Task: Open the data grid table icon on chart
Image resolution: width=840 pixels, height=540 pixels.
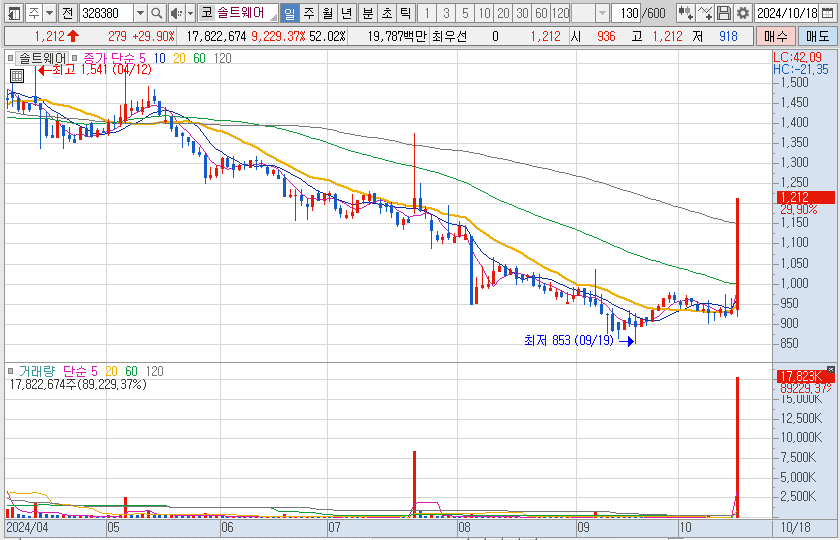Action: [17, 76]
